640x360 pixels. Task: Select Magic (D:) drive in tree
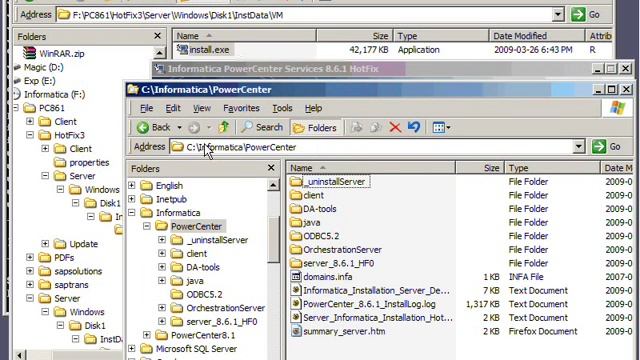pyautogui.click(x=39, y=67)
